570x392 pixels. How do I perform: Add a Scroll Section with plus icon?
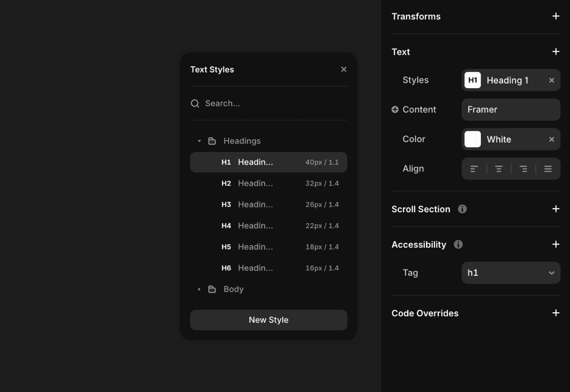pyautogui.click(x=556, y=209)
